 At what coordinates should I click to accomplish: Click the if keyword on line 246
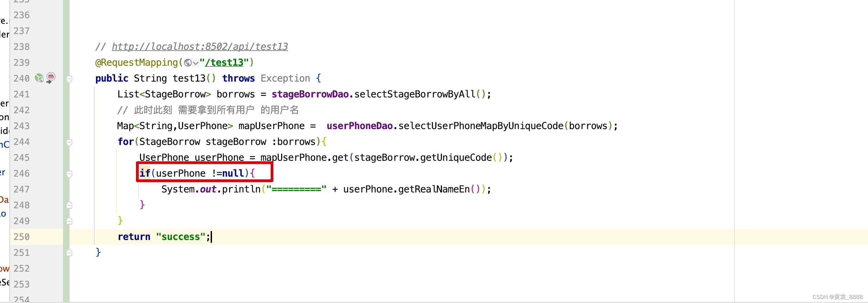[145, 174]
